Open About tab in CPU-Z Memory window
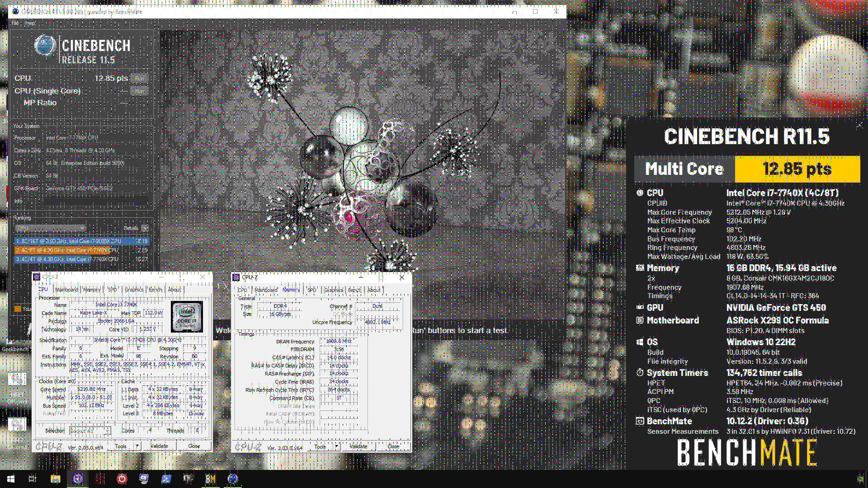Screen dimensions: 868x488 374,290
